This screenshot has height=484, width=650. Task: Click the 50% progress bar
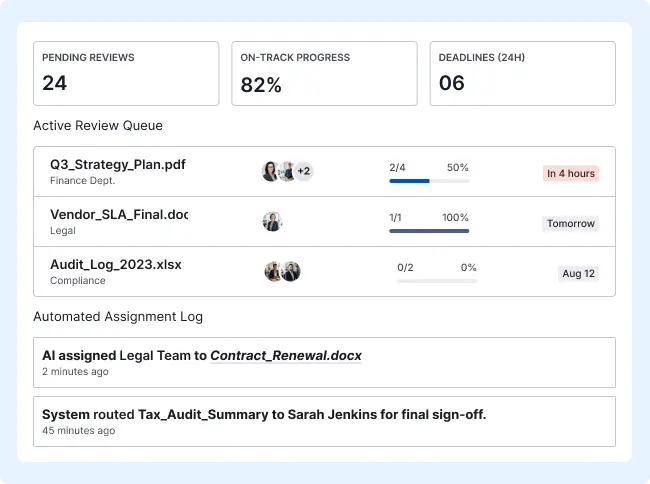click(429, 181)
